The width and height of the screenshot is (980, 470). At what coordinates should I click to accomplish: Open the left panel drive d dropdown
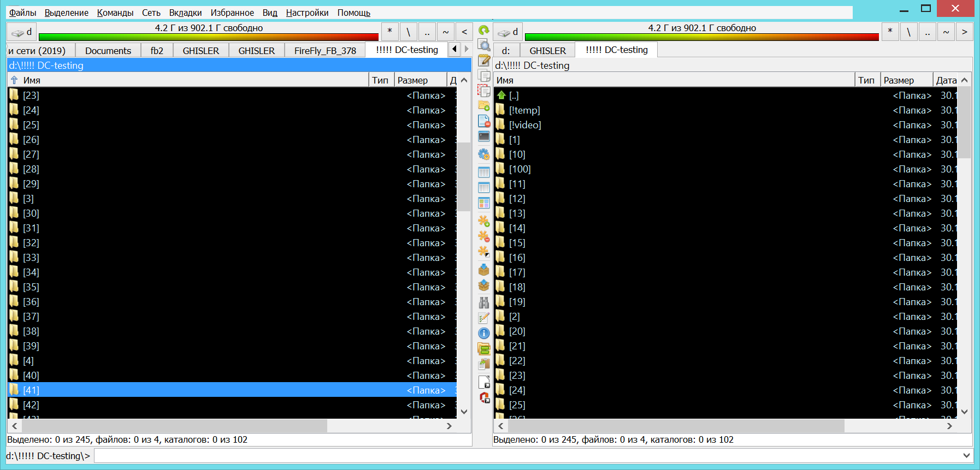pos(22,32)
